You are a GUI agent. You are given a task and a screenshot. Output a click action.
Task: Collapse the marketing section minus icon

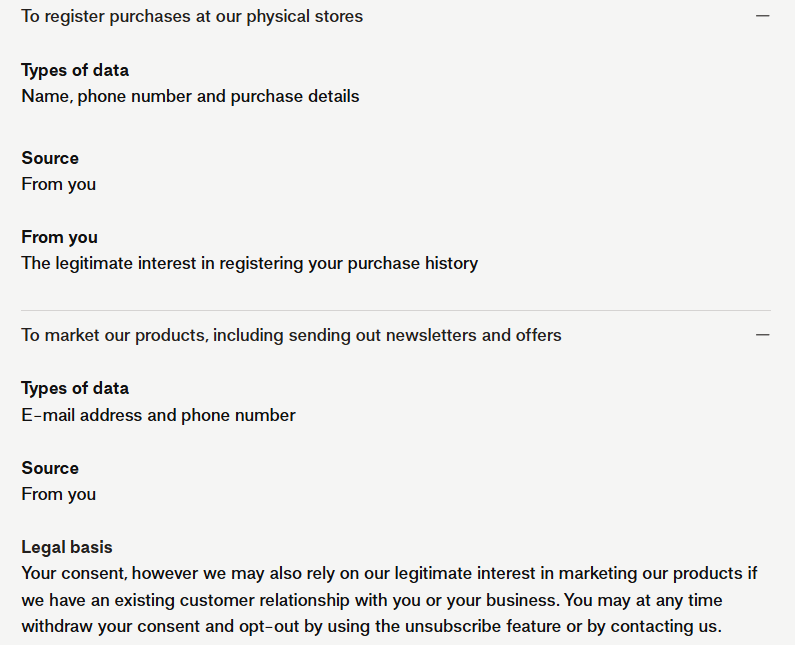click(x=762, y=335)
